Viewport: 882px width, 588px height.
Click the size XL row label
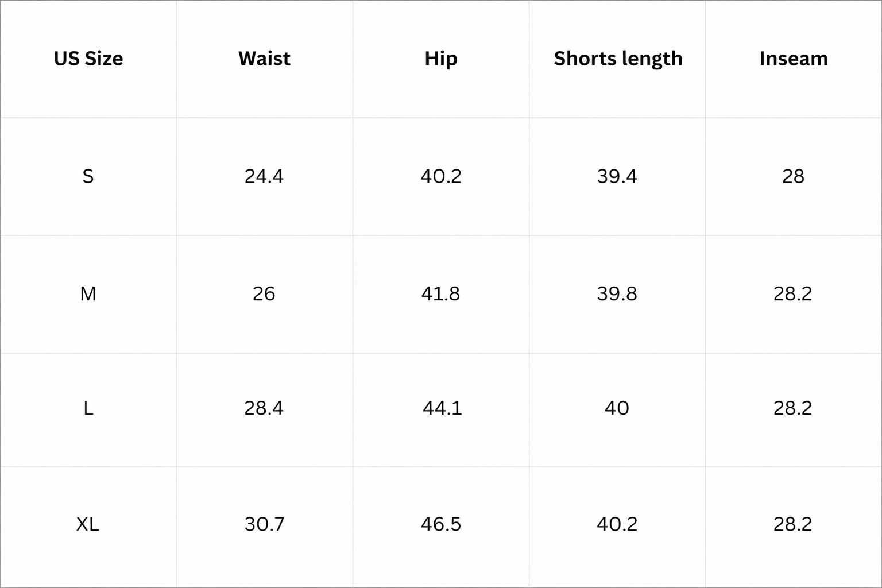tap(88, 524)
